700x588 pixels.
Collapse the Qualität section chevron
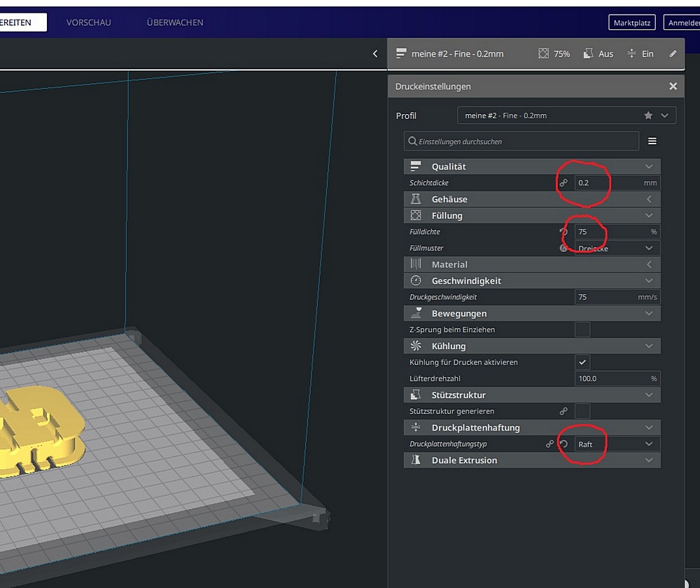(x=649, y=167)
